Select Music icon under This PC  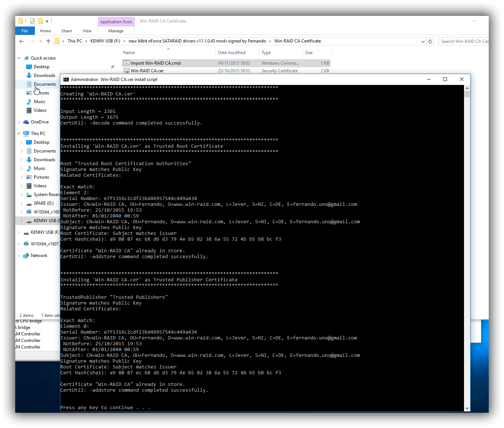click(x=29, y=168)
